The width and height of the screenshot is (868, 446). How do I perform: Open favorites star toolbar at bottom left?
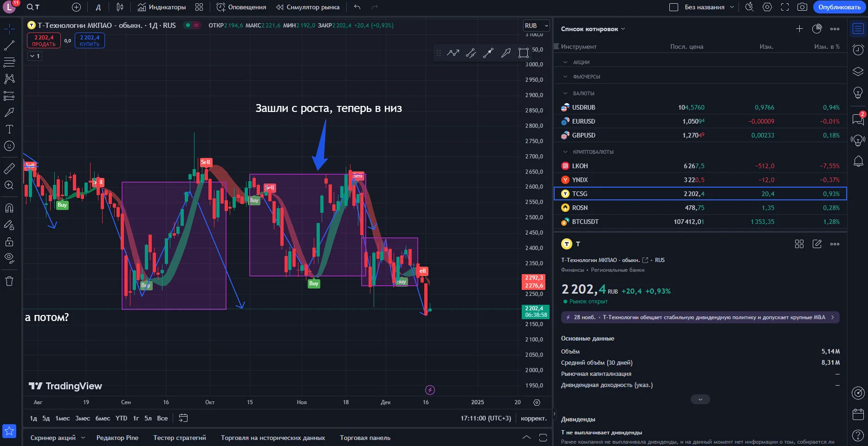[9, 431]
